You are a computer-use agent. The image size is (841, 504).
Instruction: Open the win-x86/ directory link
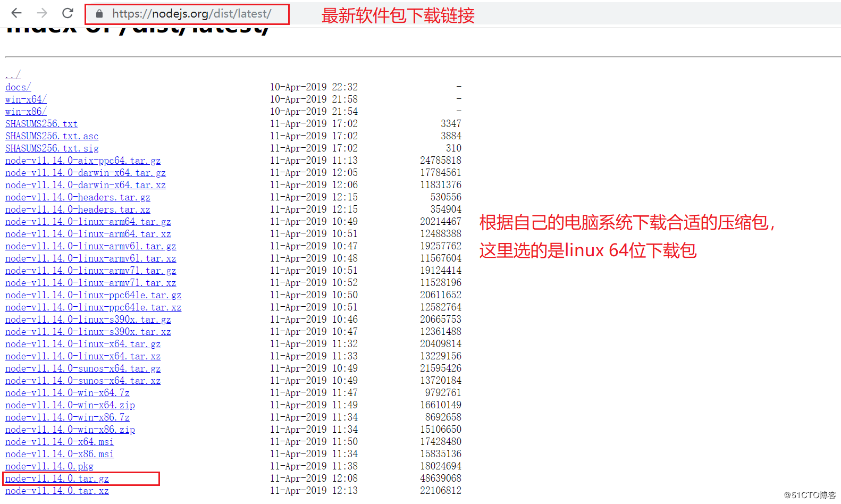pyautogui.click(x=26, y=111)
